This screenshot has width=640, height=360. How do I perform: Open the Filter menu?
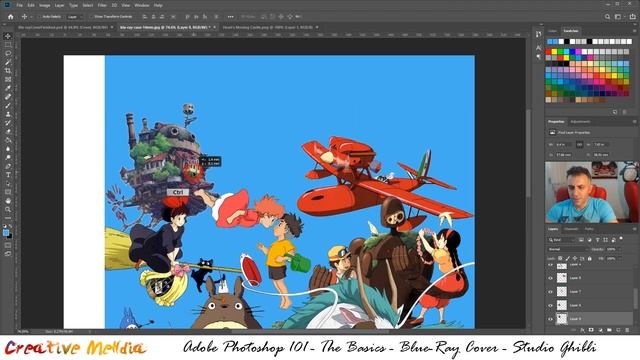pos(102,5)
